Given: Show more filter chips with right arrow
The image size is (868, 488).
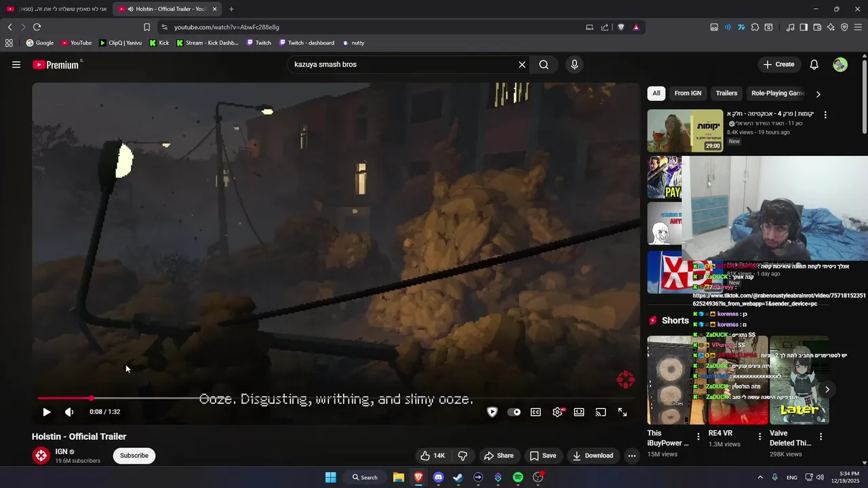Looking at the screenshot, I should (x=818, y=94).
